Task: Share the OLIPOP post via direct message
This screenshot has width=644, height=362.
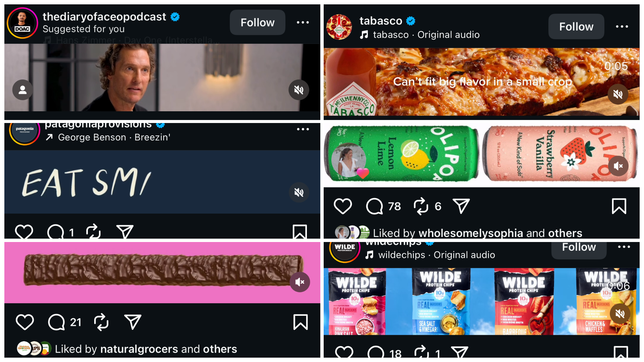Action: point(461,206)
